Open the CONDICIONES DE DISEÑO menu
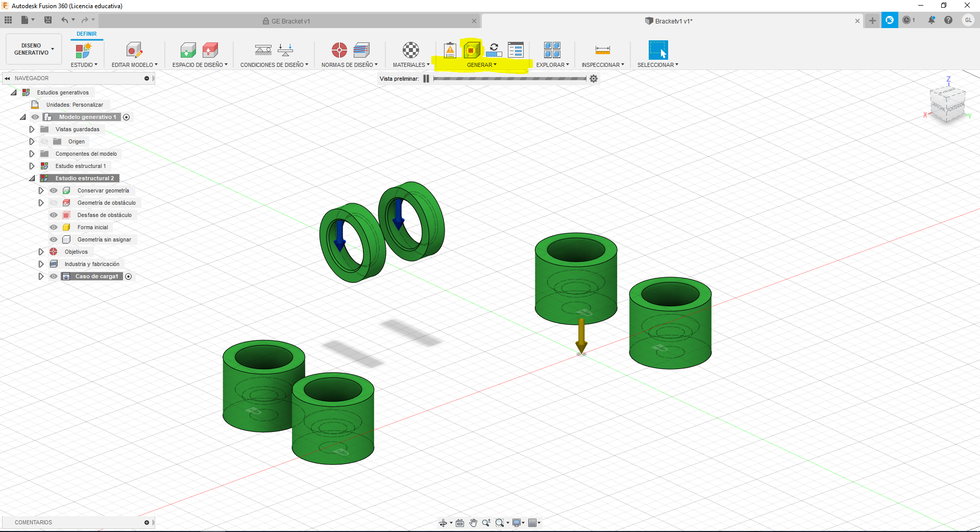 click(x=274, y=65)
